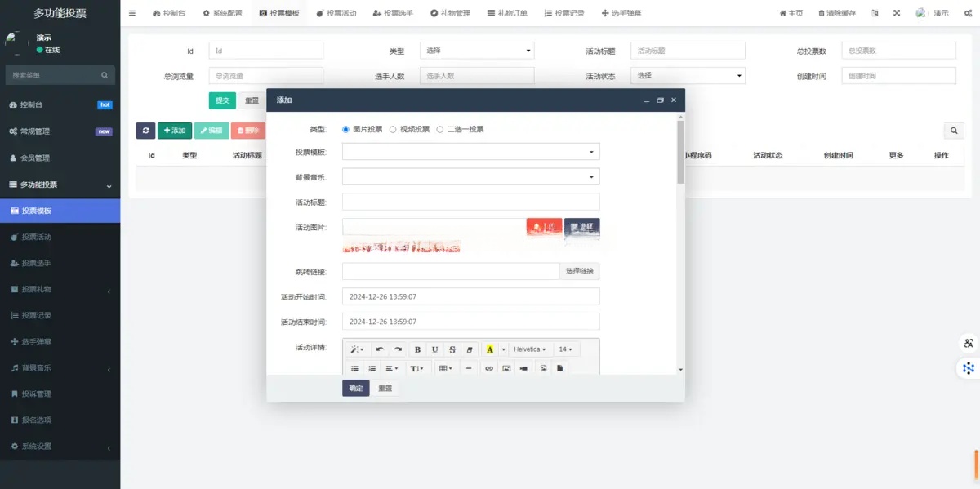Choose the 视频投票 radio option
980x489 pixels.
click(x=393, y=129)
